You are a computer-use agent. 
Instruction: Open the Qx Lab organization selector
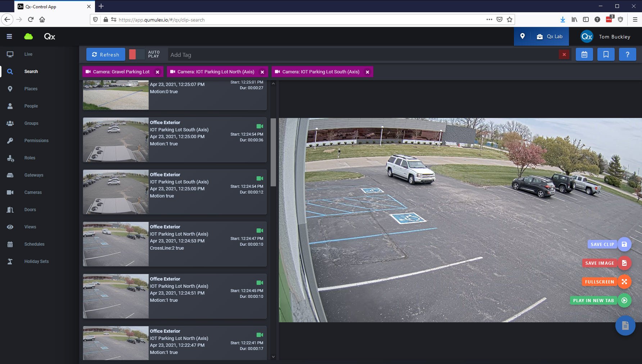tap(550, 36)
